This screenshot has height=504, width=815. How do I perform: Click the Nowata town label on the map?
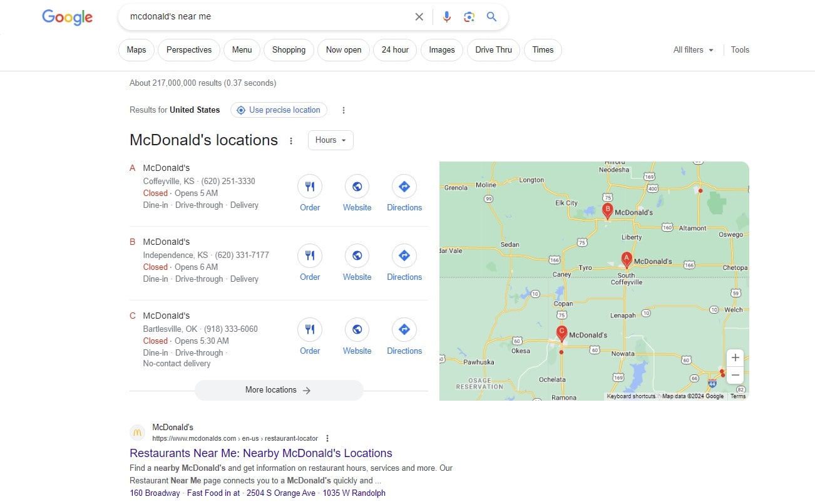pos(623,354)
